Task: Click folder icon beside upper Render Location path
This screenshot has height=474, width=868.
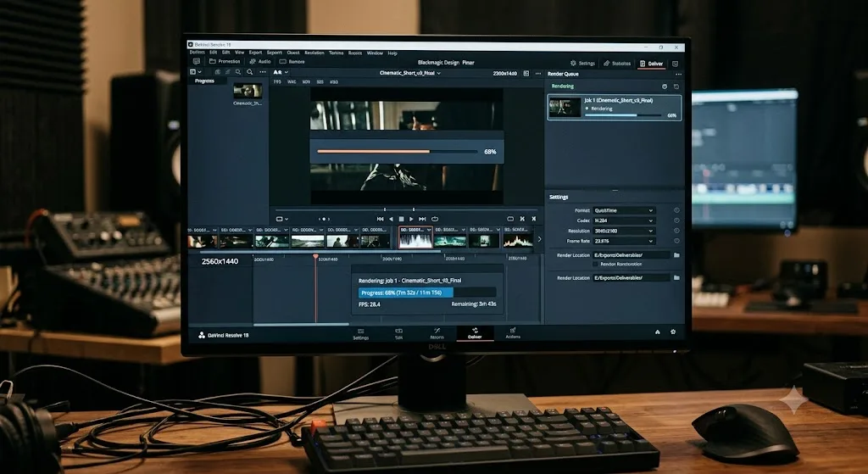Action: (676, 255)
